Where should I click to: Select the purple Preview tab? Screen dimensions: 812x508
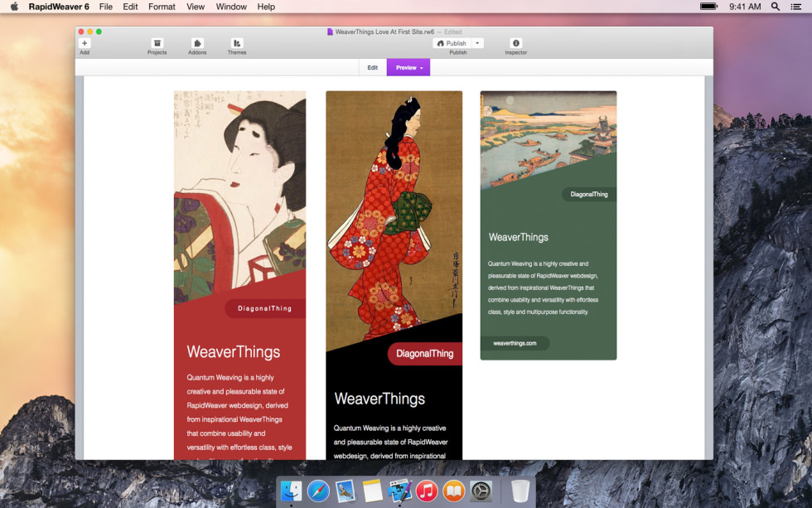pyautogui.click(x=408, y=68)
